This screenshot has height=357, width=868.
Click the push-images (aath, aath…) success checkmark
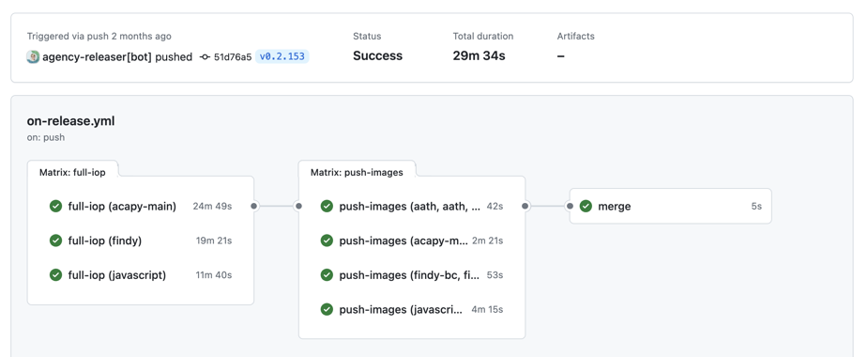(x=327, y=207)
